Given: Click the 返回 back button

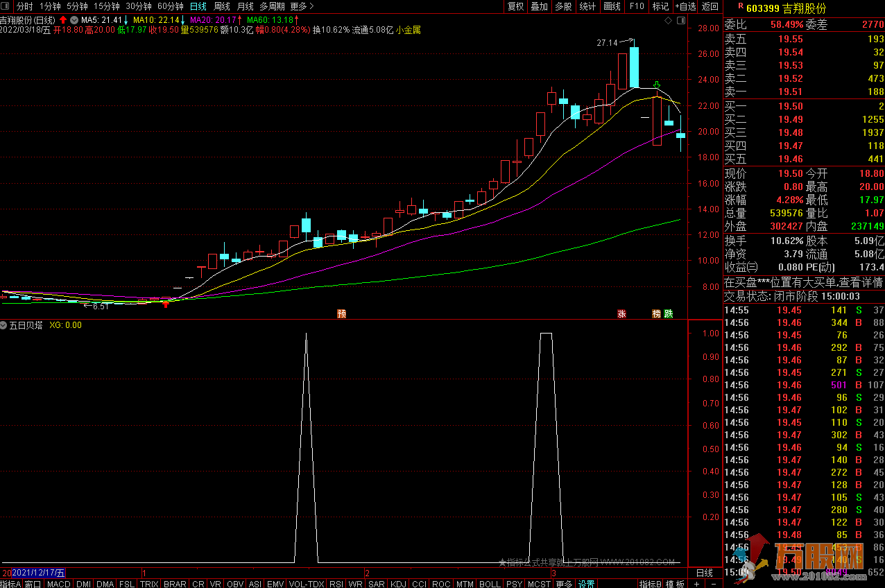Looking at the screenshot, I should pyautogui.click(x=710, y=6).
